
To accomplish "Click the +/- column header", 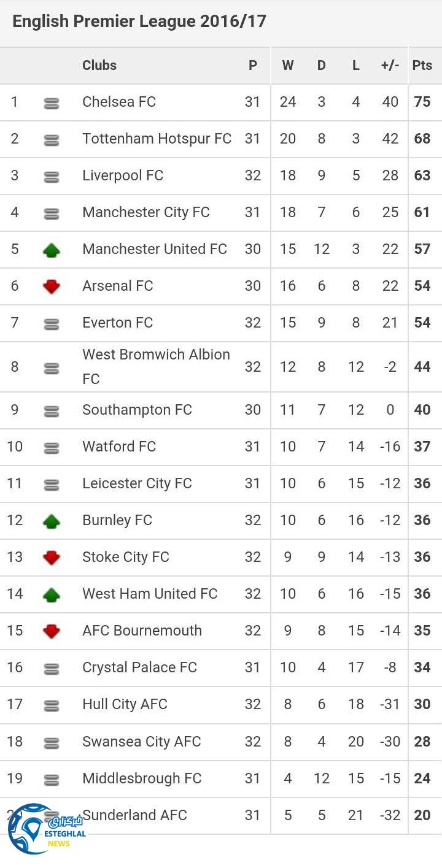I will [390, 65].
